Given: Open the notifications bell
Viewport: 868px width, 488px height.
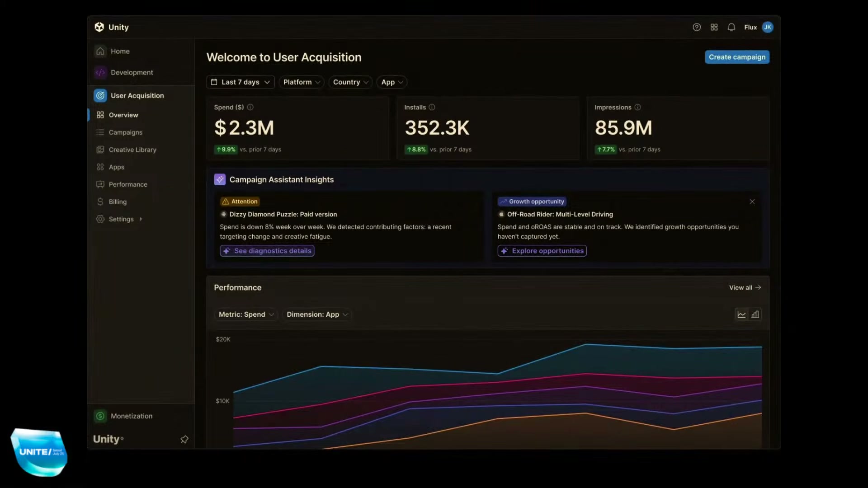Looking at the screenshot, I should [x=731, y=27].
